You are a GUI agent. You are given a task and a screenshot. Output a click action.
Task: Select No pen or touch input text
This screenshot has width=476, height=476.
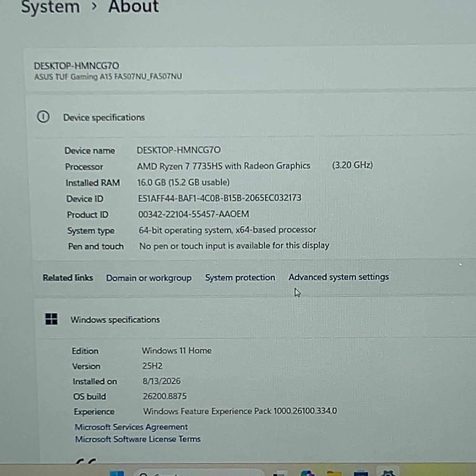coord(234,246)
